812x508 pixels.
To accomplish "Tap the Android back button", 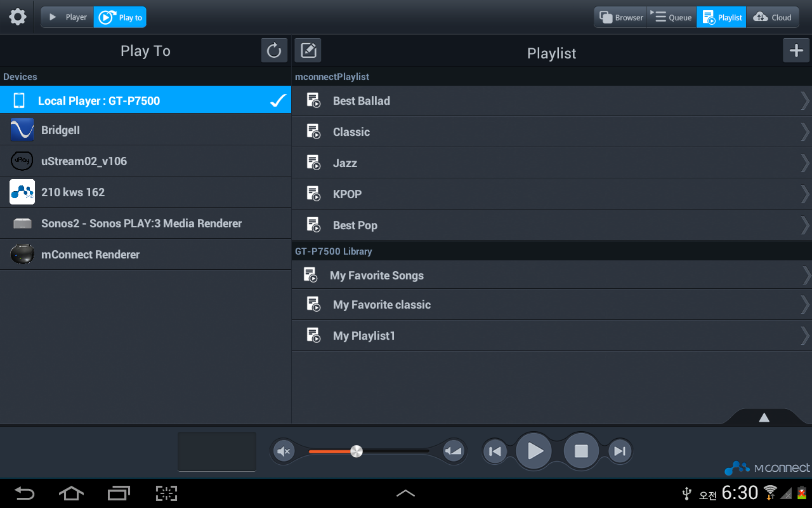I will pyautogui.click(x=25, y=493).
